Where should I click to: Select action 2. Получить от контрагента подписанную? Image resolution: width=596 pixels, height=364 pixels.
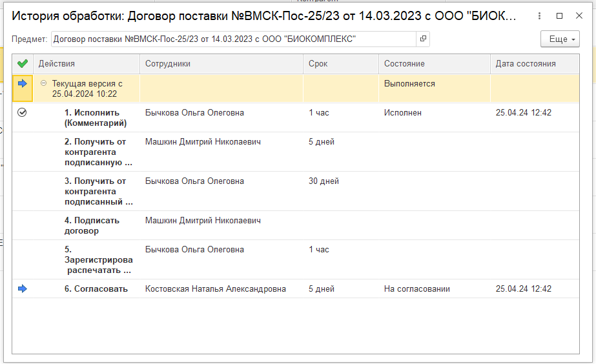(x=98, y=152)
